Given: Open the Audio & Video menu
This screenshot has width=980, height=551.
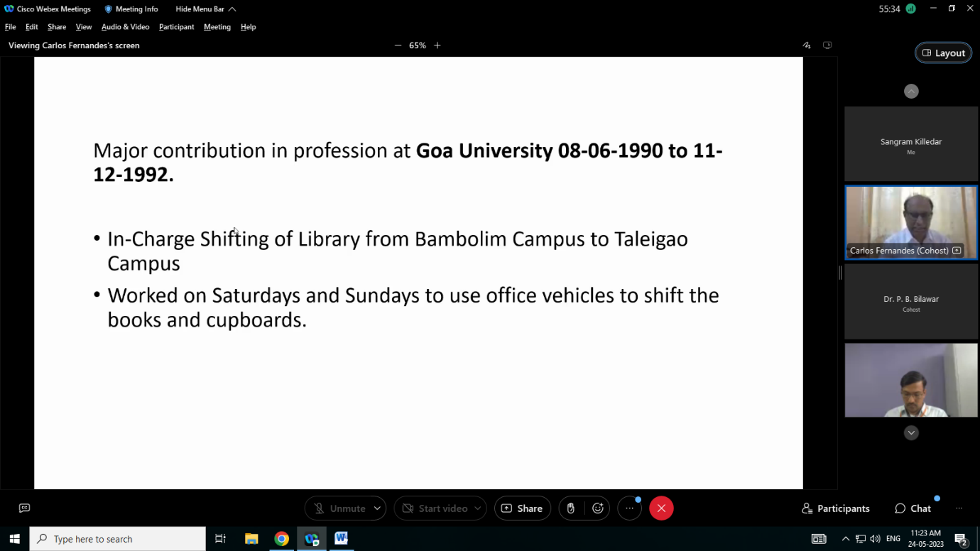Looking at the screenshot, I should [125, 27].
